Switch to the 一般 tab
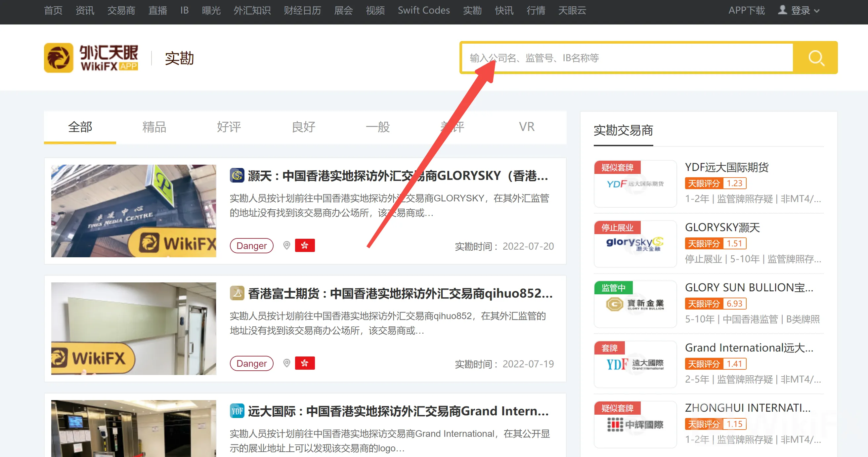868x457 pixels. [378, 127]
